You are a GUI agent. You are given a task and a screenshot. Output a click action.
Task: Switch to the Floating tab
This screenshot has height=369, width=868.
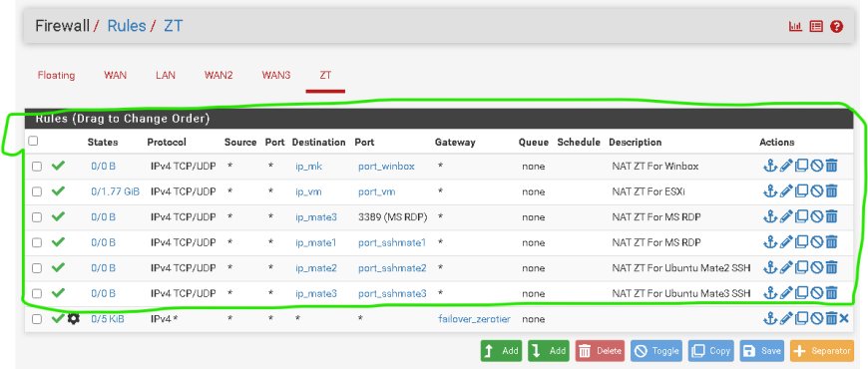[x=57, y=75]
